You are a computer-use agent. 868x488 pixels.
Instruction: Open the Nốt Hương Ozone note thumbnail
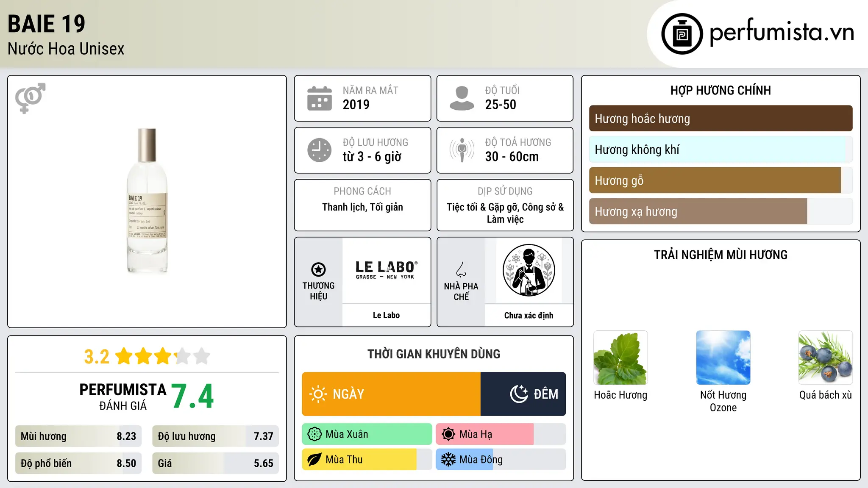pos(723,358)
